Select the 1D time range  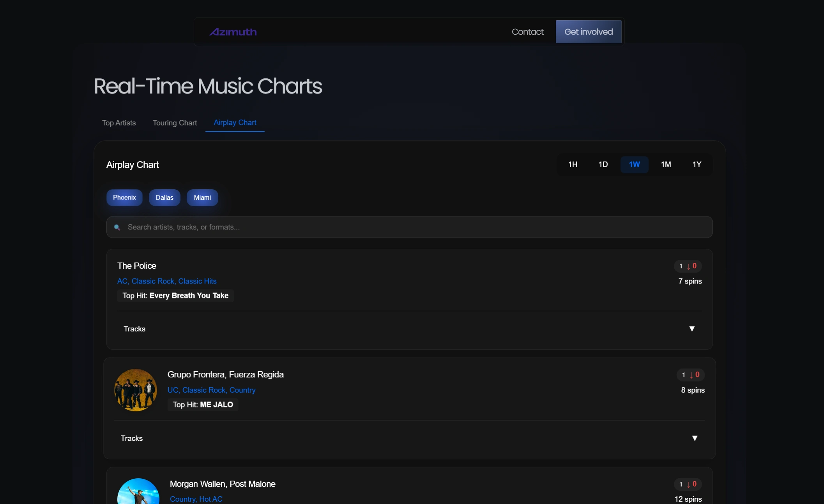click(x=603, y=164)
